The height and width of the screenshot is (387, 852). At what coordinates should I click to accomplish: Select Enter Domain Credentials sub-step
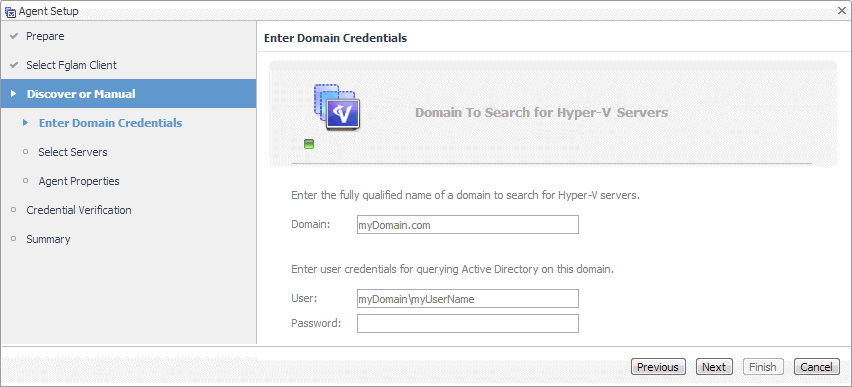110,123
